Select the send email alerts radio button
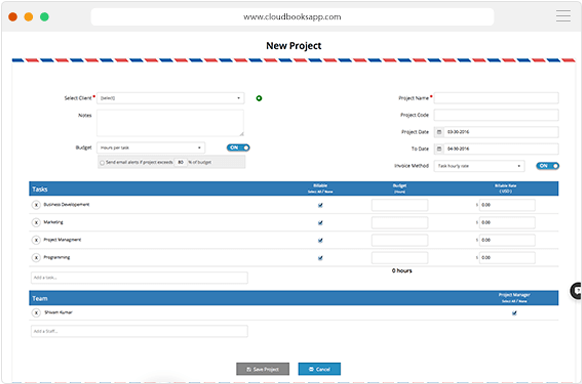Screen dimensions: 582x384 point(102,163)
